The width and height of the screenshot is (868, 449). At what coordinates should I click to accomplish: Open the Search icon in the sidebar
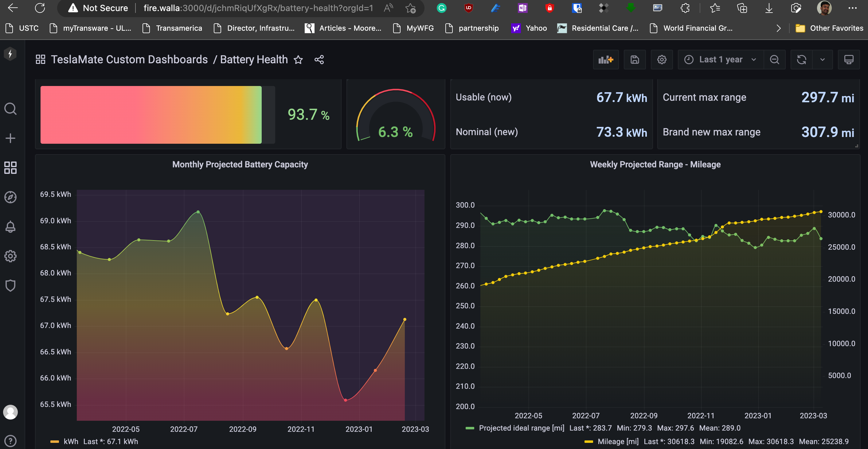[10, 109]
